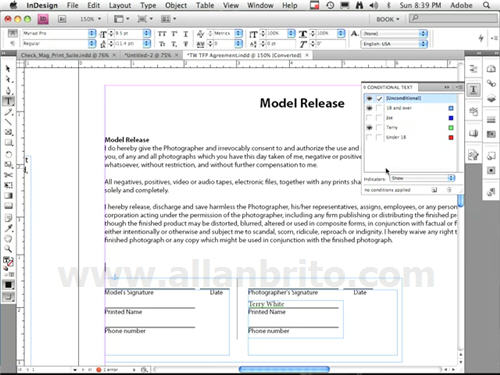Click the horizontal scrollbar thumb
Image resolution: width=500 pixels, height=375 pixels.
click(284, 369)
